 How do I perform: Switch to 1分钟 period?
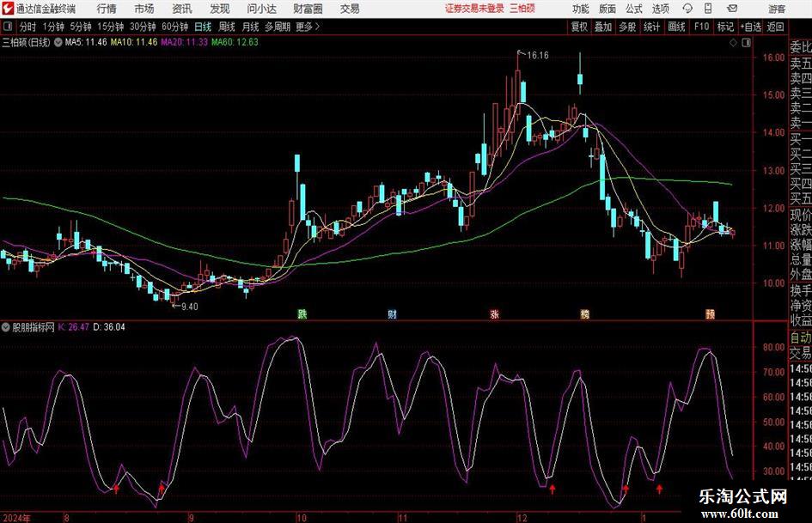53,27
